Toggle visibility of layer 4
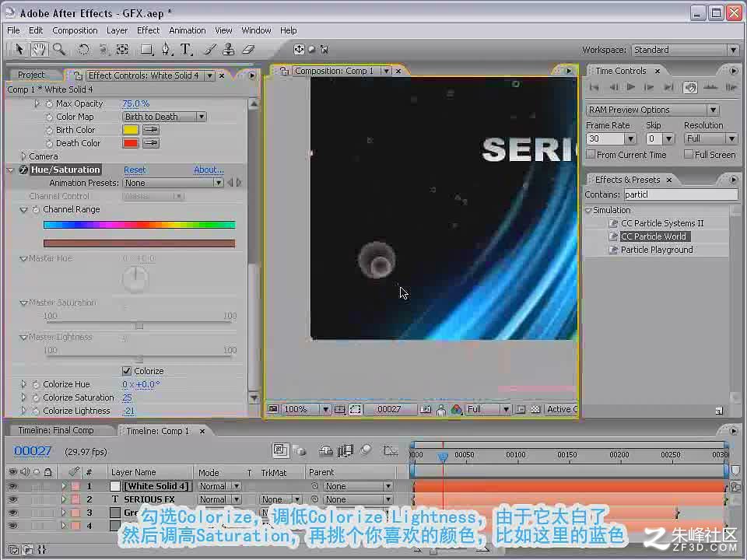 13,526
